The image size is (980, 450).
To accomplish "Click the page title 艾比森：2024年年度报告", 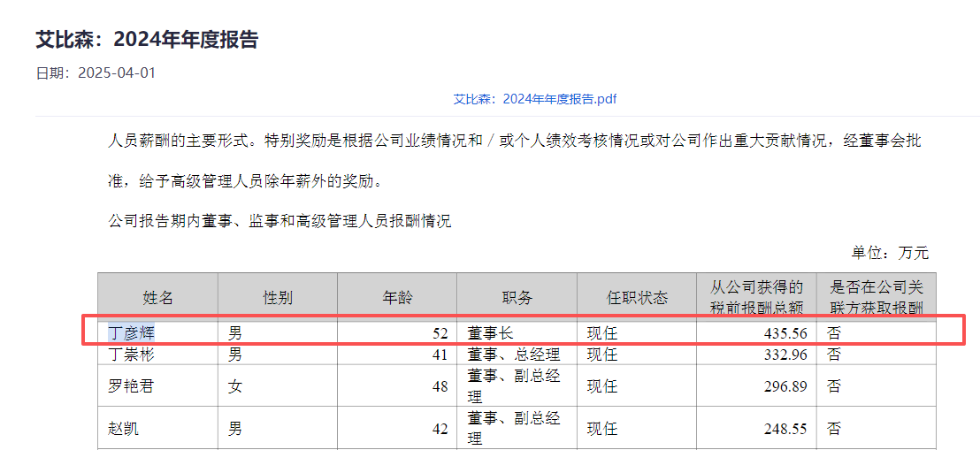I will coord(147,40).
